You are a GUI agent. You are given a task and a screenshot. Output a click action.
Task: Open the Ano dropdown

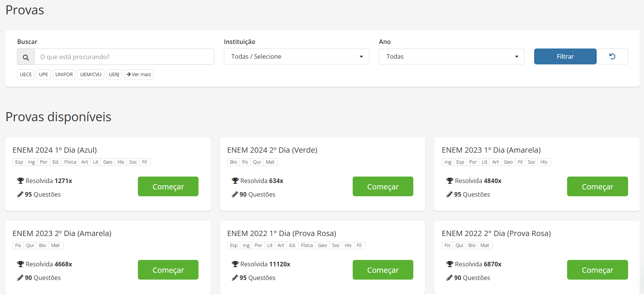452,56
